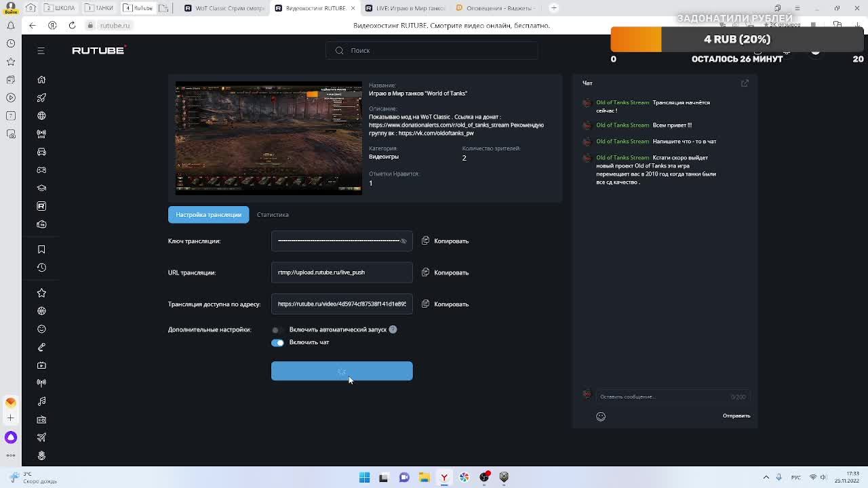Open the Rutube R icon section
Image resolution: width=868 pixels, height=488 pixels.
41,206
